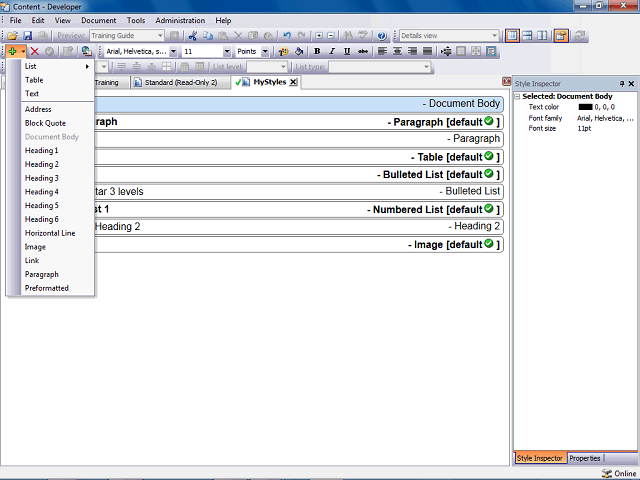Choose Heading 1 from the add menu
This screenshot has height=480, width=640.
(58, 151)
